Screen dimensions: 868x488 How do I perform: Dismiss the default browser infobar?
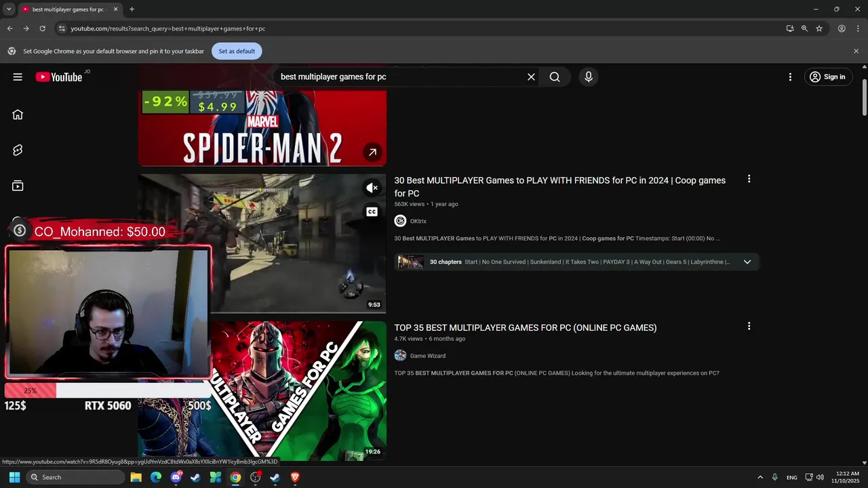point(856,51)
